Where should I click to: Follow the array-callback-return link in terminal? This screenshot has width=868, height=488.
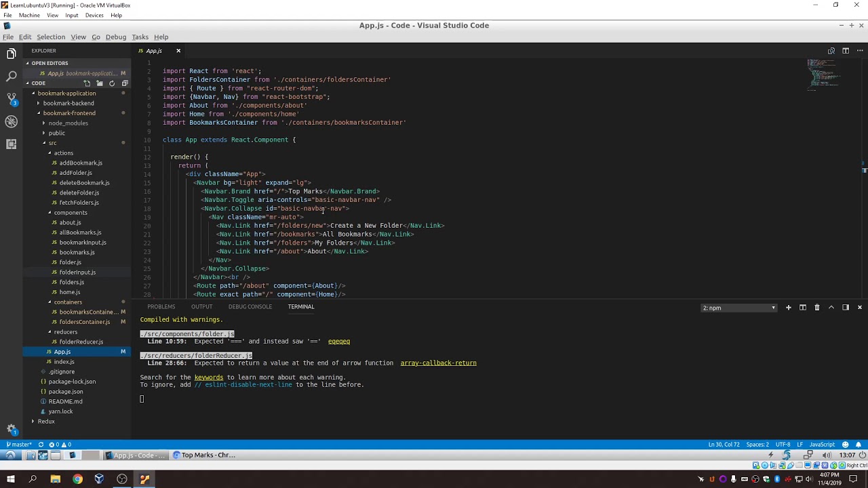[438, 363]
